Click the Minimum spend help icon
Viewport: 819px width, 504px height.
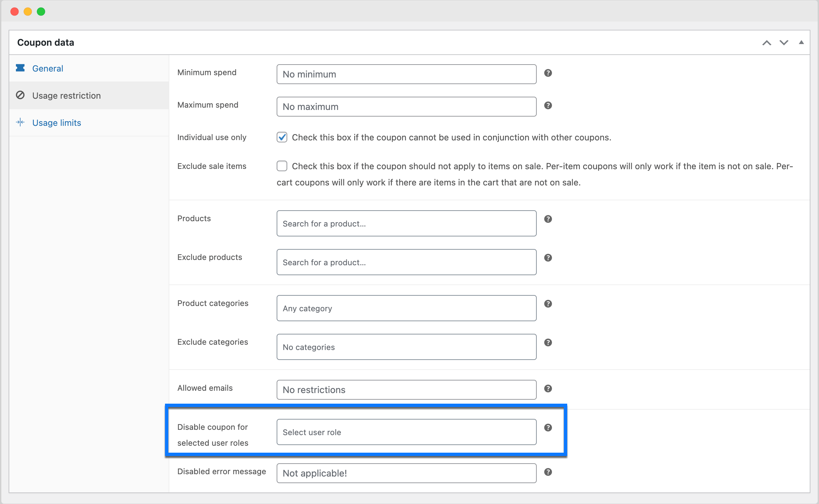pyautogui.click(x=548, y=73)
